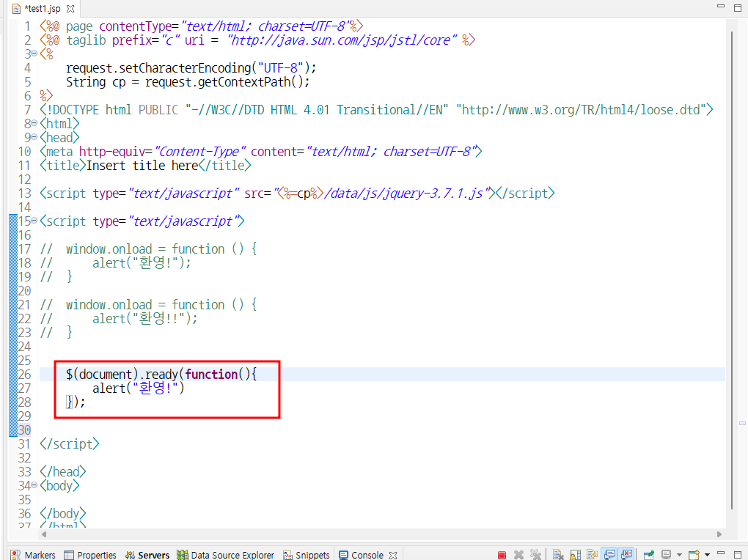The image size is (748, 560).
Task: Click the Remove Launch gray X icon
Action: 518,555
